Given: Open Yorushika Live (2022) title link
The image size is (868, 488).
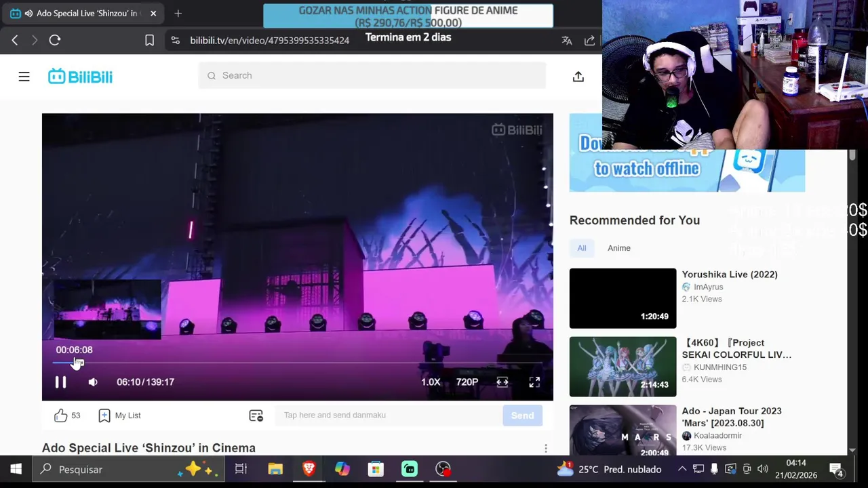Looking at the screenshot, I should pyautogui.click(x=730, y=274).
